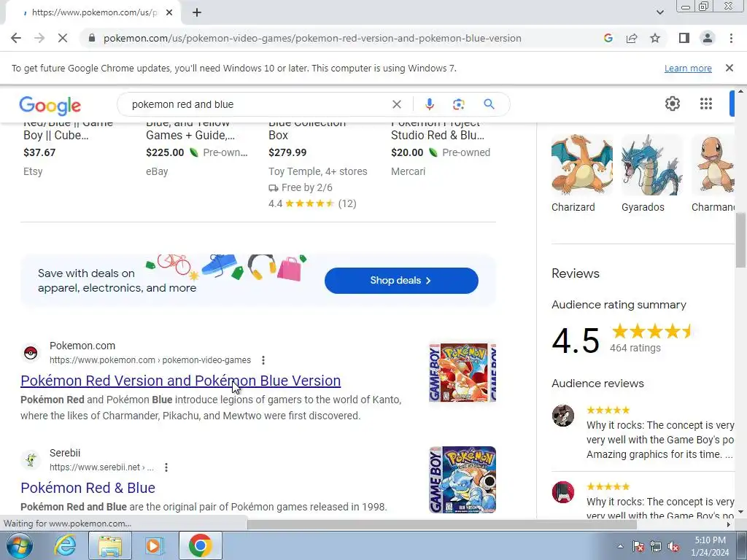Launch Internet Explorer from taskbar
The image size is (747, 560).
tap(64, 545)
